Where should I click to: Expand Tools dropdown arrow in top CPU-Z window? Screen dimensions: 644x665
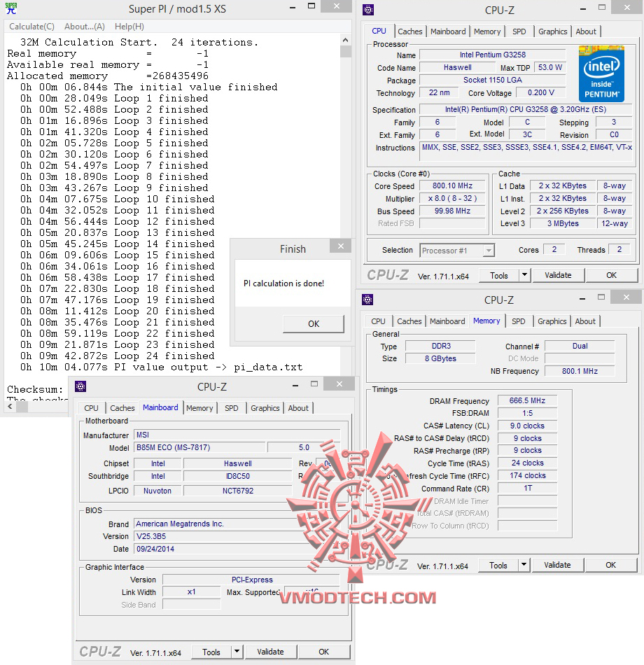click(525, 275)
